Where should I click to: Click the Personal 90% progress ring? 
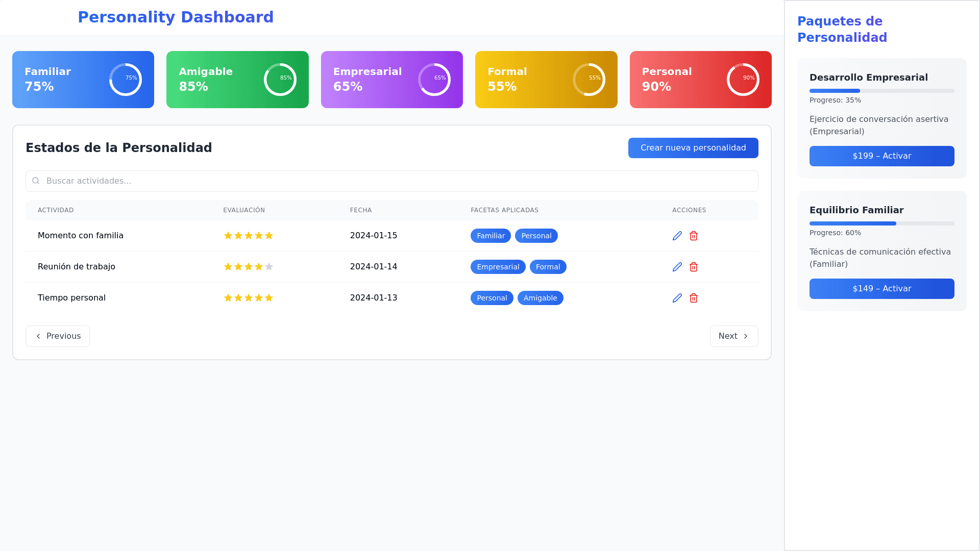click(743, 80)
